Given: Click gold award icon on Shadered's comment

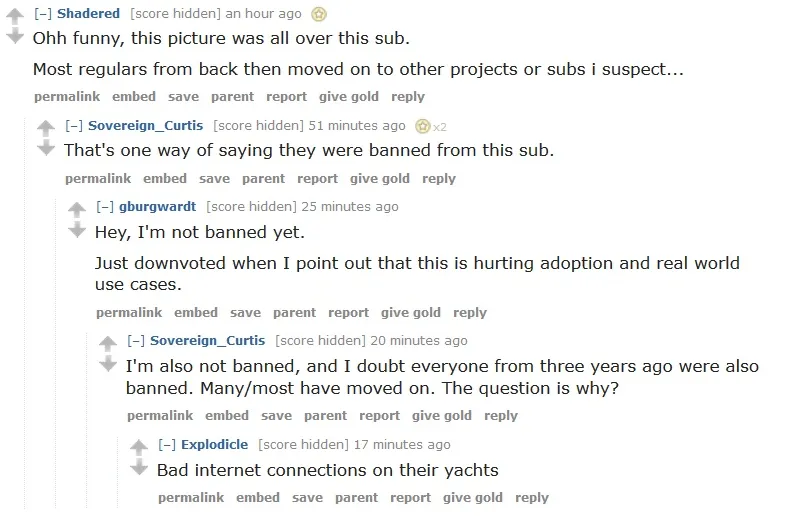Looking at the screenshot, I should coord(319,14).
